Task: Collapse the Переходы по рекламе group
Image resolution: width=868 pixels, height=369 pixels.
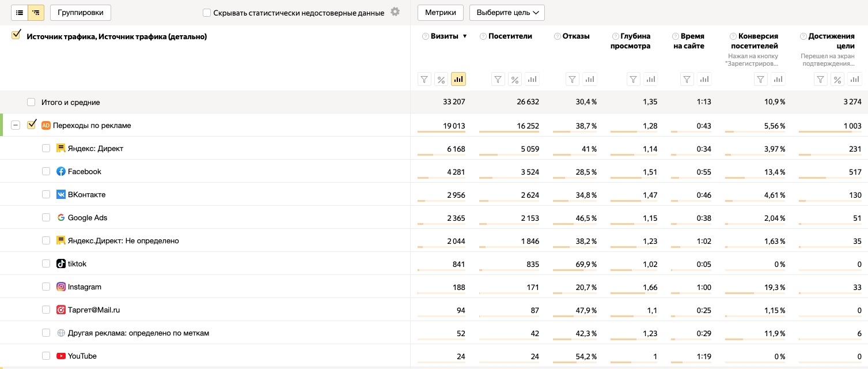Action: [x=16, y=125]
